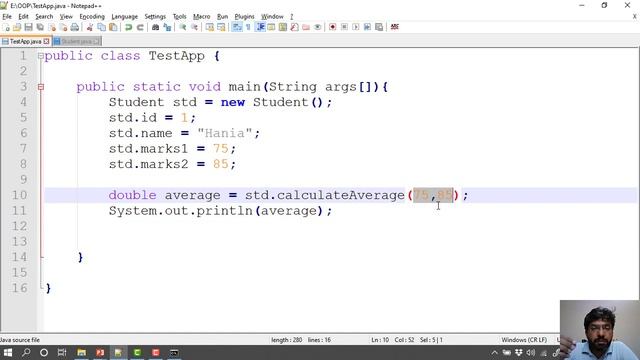Open the Tools menu
Viewport: 640px width, 360px height.
[x=180, y=17]
